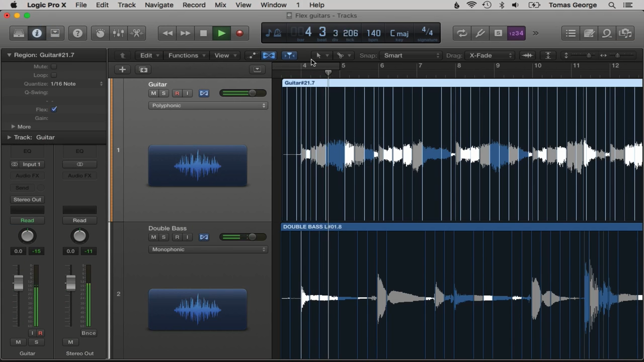Solo the Double Bass track
Viewport: 644px width, 362px height.
164,237
